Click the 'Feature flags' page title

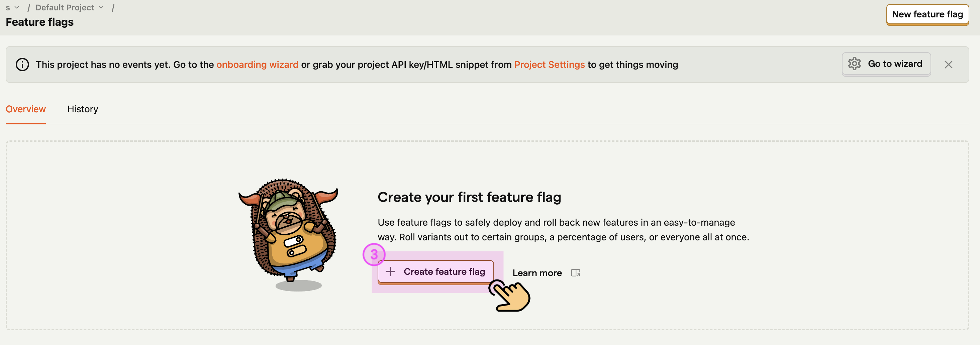tap(39, 22)
